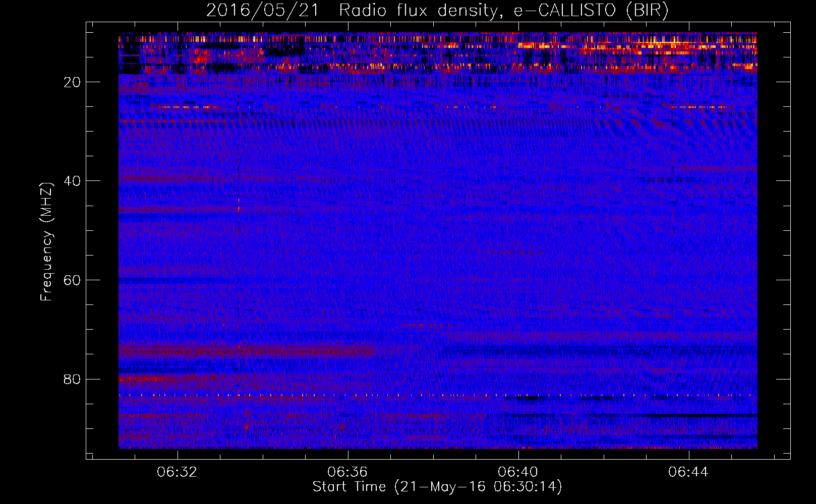The height and width of the screenshot is (504, 816).
Task: Click the '06:36' time tick label
Action: [x=347, y=472]
